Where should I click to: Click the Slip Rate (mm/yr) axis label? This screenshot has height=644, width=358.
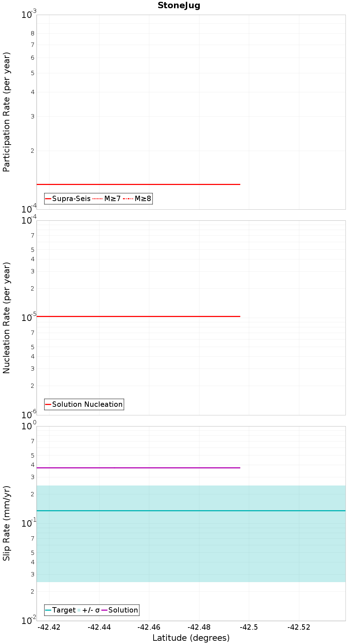click(x=7, y=523)
